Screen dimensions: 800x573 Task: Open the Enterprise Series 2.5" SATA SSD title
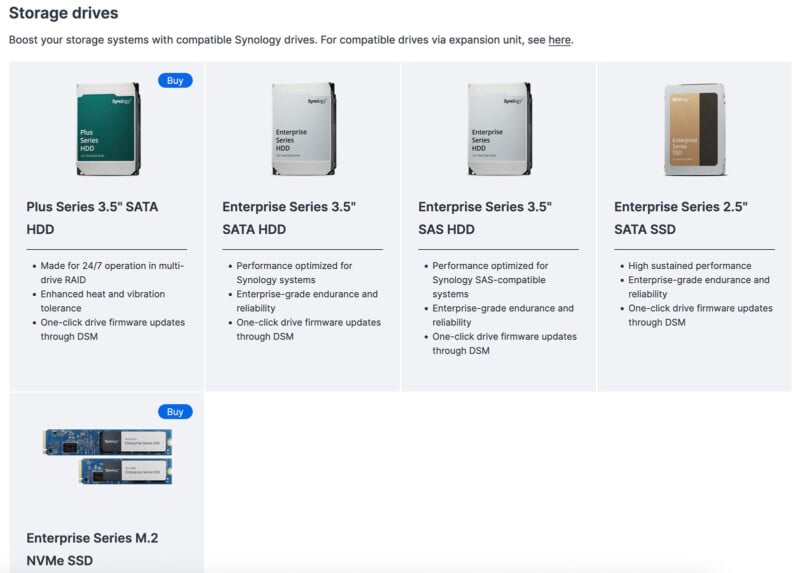[x=681, y=218]
